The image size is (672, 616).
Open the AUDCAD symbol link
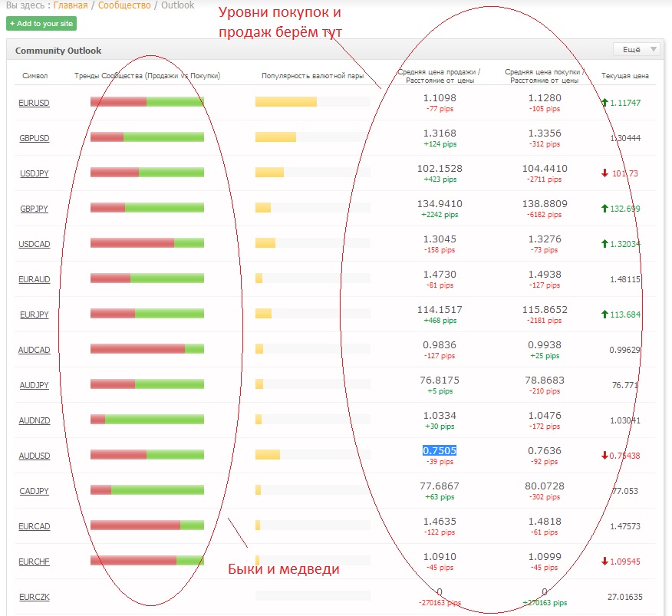(x=35, y=351)
